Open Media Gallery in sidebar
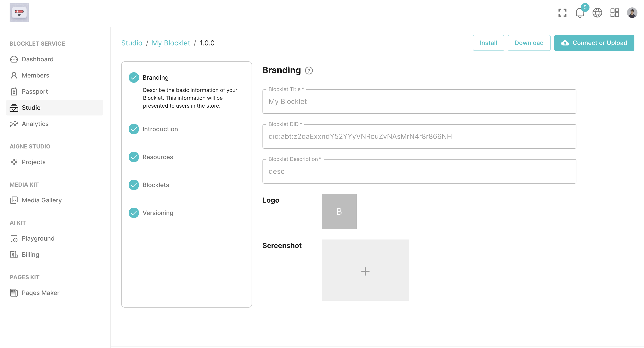The image size is (644, 348). pyautogui.click(x=41, y=200)
